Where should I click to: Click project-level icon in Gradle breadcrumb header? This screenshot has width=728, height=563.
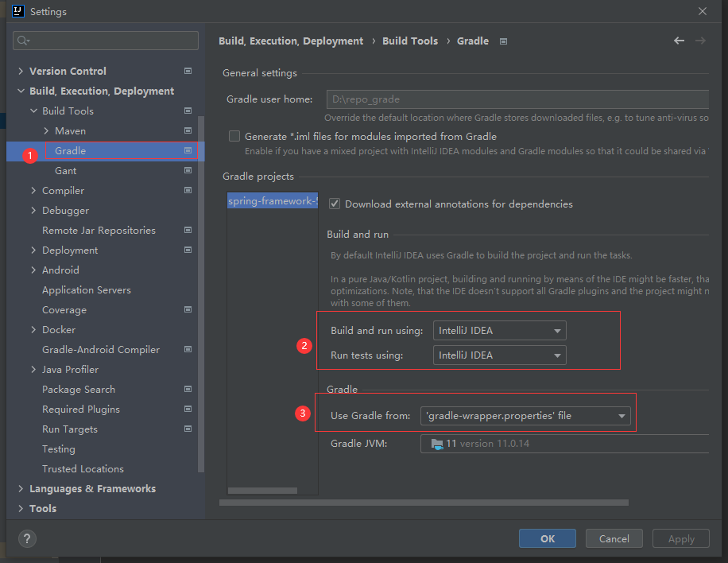503,41
